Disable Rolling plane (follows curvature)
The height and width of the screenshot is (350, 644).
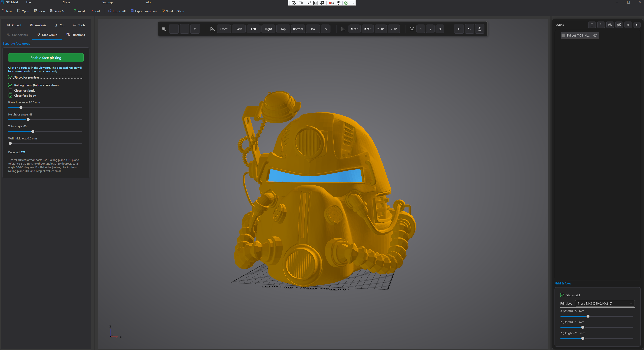10,85
